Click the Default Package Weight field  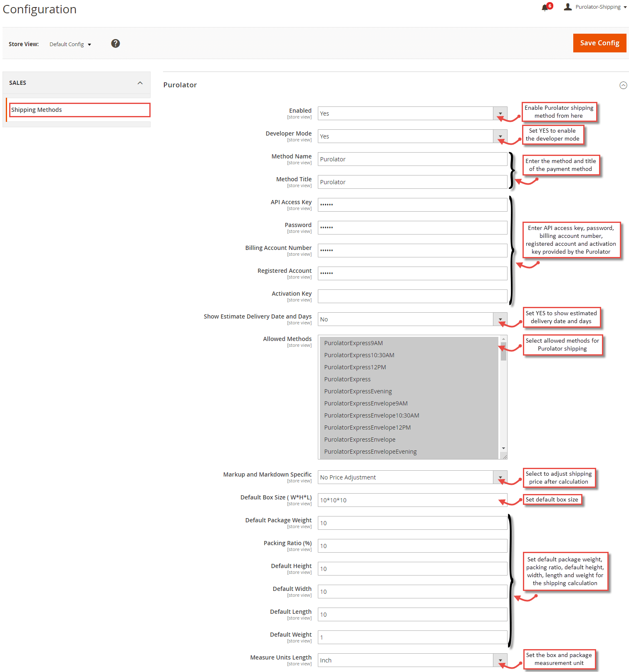coord(412,523)
